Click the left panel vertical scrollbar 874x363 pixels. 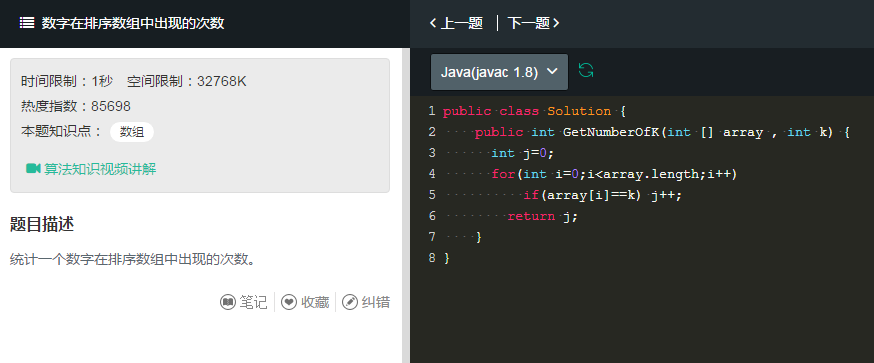click(x=406, y=205)
